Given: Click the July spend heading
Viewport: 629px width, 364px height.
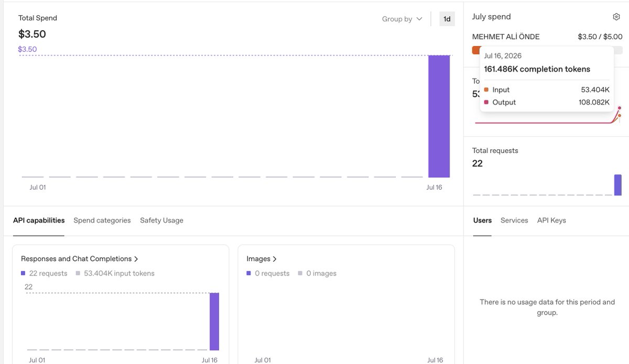Looking at the screenshot, I should pos(491,17).
